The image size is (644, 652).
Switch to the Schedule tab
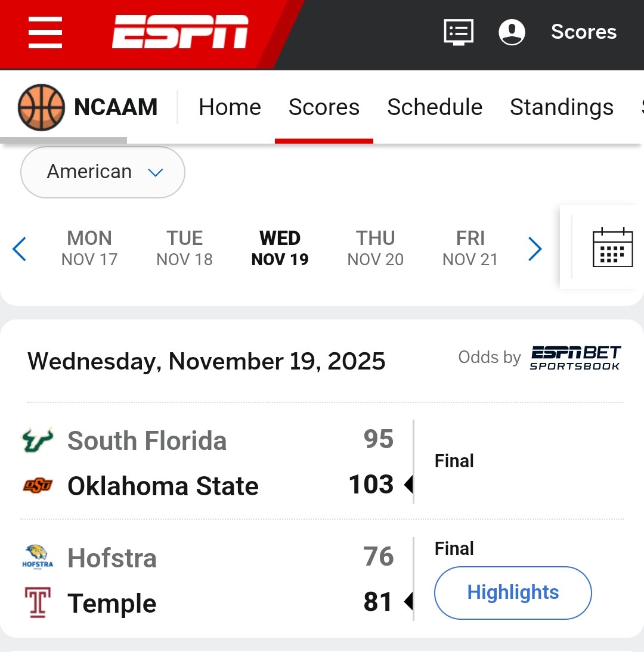tap(435, 107)
